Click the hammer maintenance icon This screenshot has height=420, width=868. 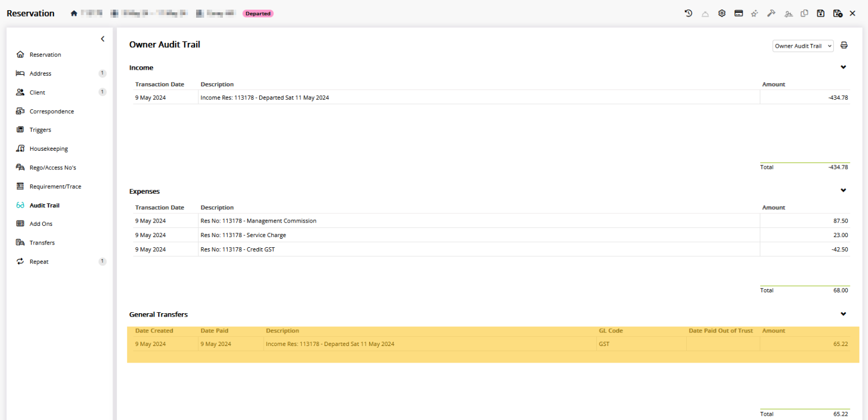[x=771, y=13]
